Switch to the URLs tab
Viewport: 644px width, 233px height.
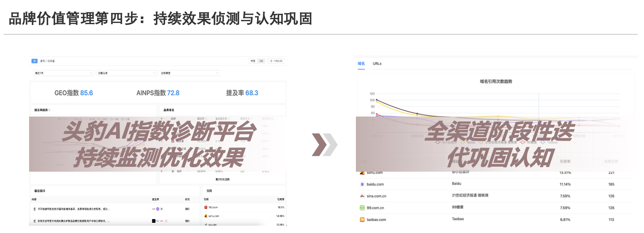[377, 64]
